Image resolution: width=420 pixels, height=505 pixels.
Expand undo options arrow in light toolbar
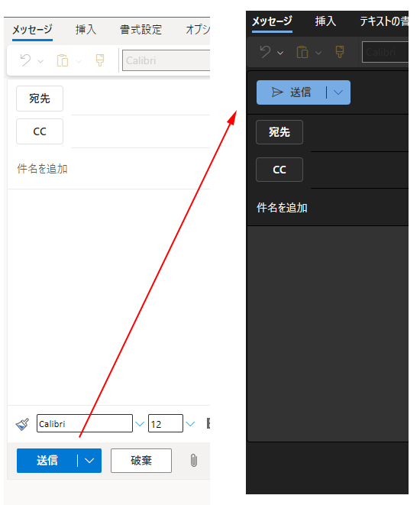pyautogui.click(x=40, y=61)
